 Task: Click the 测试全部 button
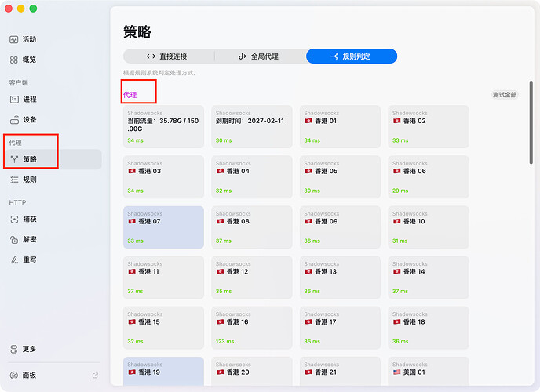tap(504, 95)
